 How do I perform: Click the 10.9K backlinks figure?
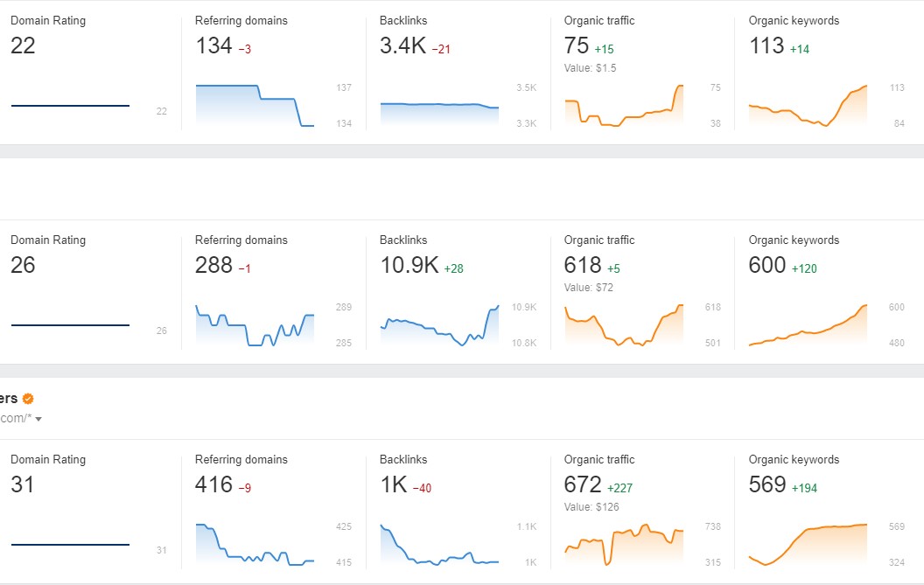(409, 266)
